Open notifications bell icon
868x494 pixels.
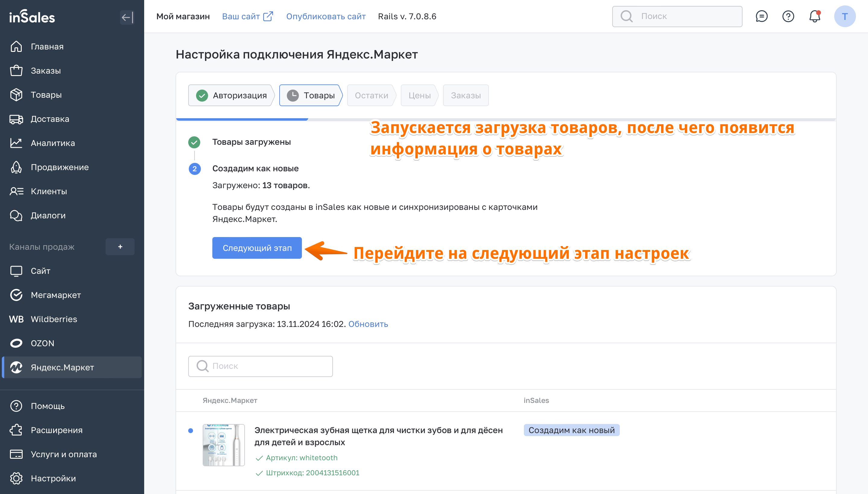(814, 16)
